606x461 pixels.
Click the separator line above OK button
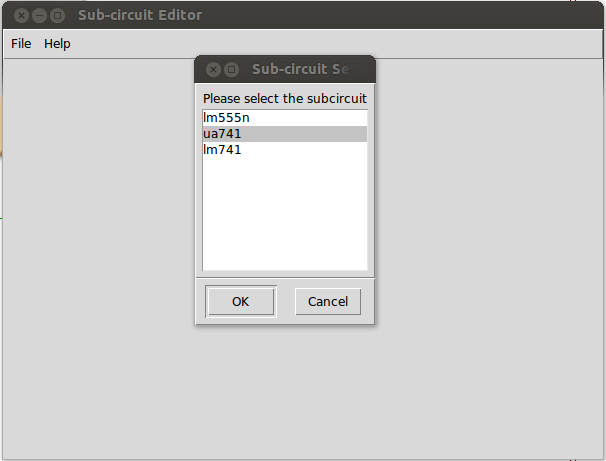[x=285, y=278]
